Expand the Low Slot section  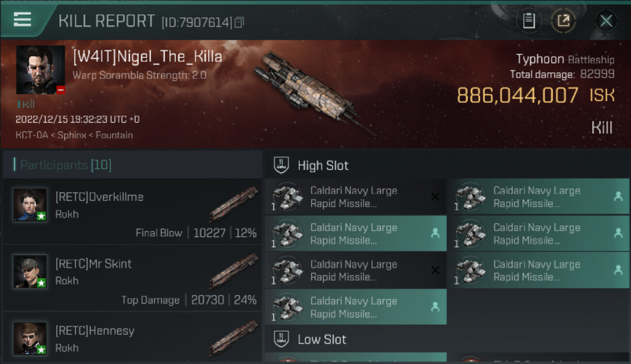click(322, 339)
